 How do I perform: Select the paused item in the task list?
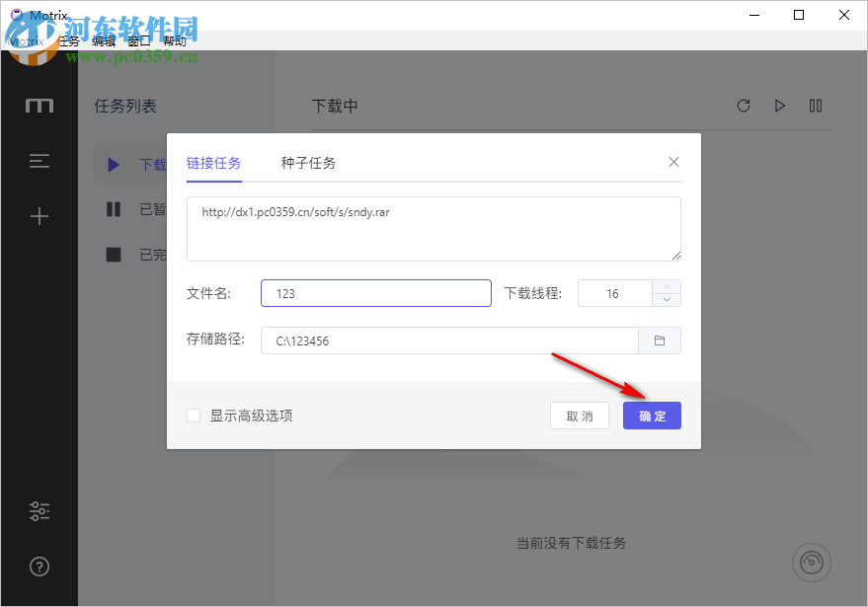click(130, 209)
